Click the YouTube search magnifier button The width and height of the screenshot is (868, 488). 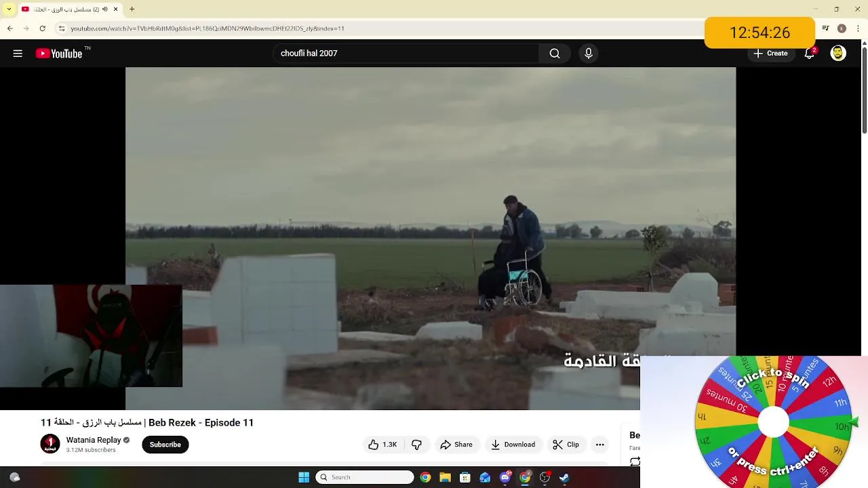tap(555, 54)
